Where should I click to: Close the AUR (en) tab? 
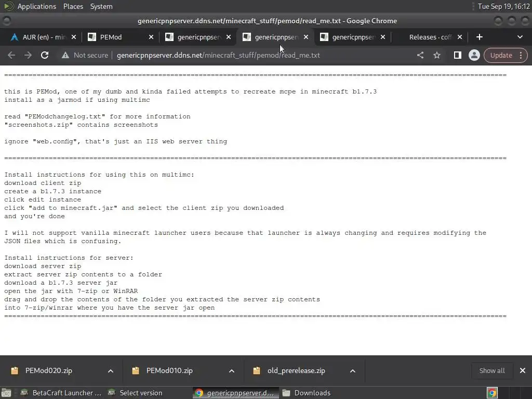pyautogui.click(x=74, y=37)
